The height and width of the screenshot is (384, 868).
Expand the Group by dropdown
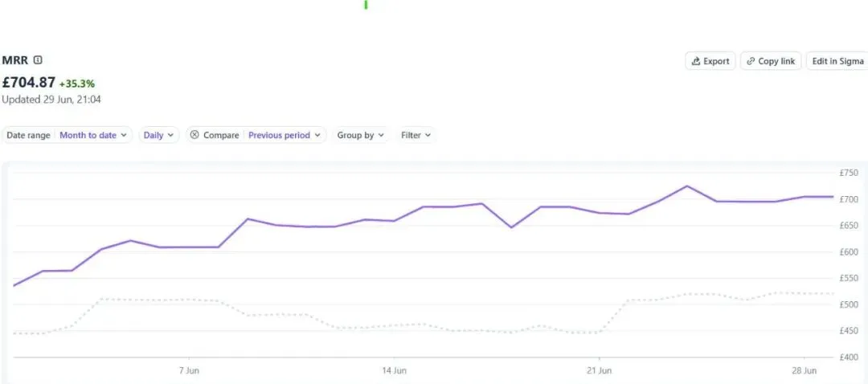pyautogui.click(x=361, y=135)
